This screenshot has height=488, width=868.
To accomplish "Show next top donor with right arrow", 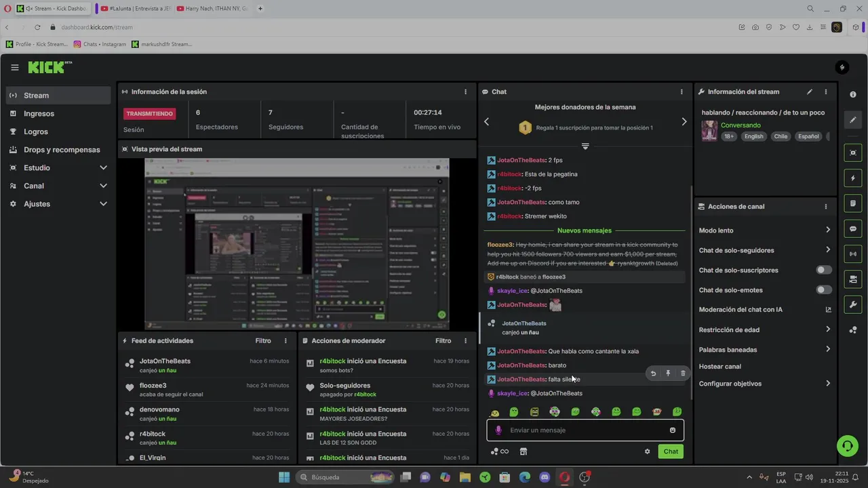I will pos(684,122).
